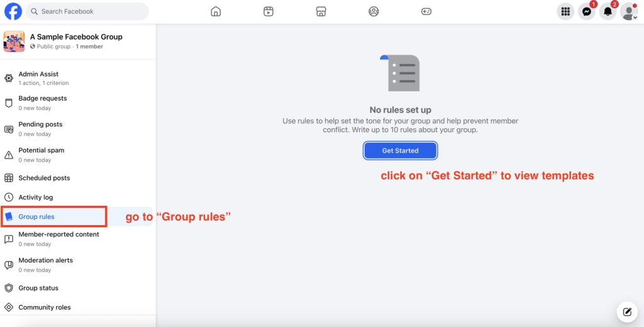Open Messenger chats icon

586,11
